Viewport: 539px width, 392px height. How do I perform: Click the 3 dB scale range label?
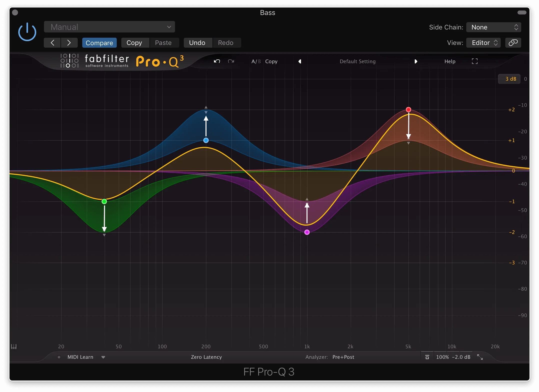click(x=510, y=79)
